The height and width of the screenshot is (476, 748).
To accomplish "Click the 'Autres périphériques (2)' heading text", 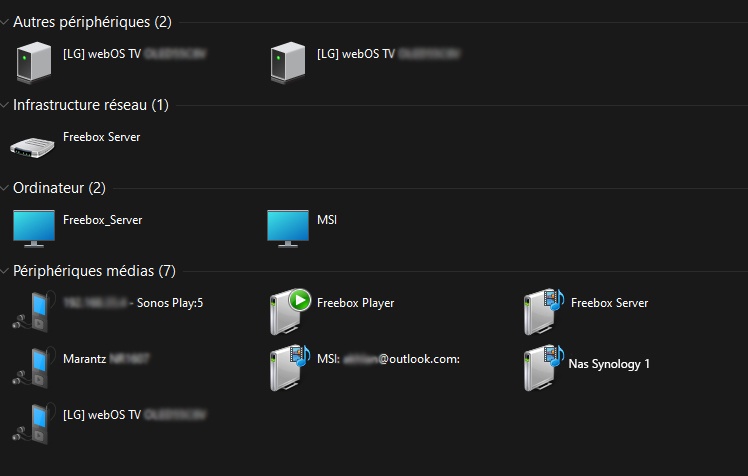I will pyautogui.click(x=92, y=22).
